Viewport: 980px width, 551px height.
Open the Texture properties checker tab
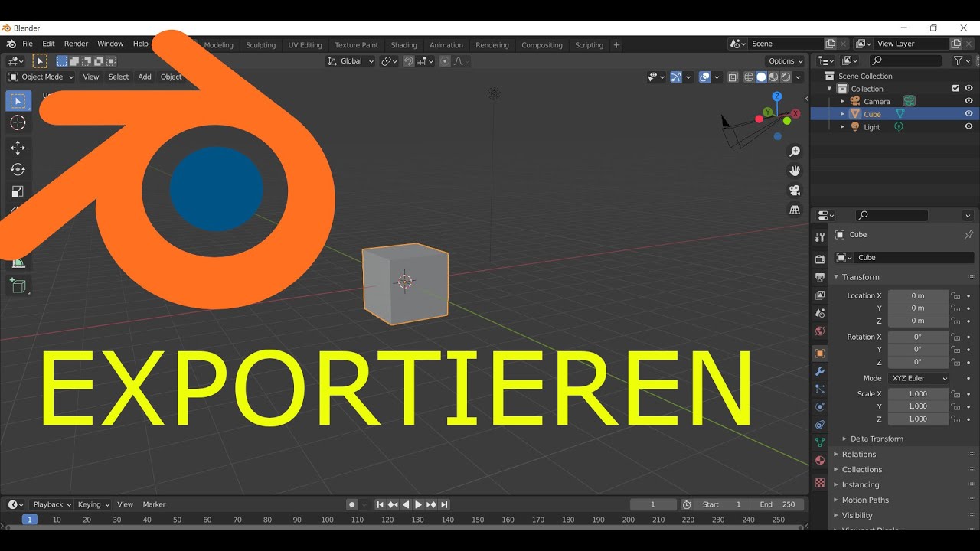[820, 483]
